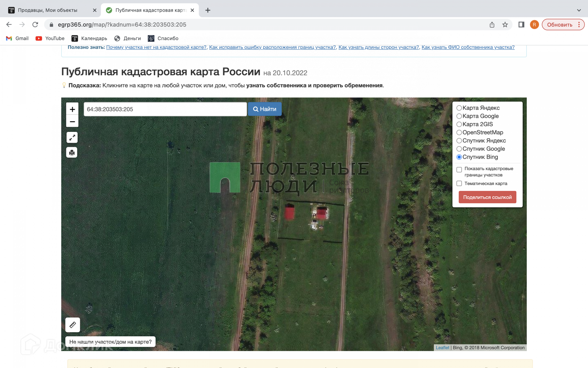The image size is (588, 368).
Task: Open Деньги bookmark
Action: pyautogui.click(x=128, y=38)
